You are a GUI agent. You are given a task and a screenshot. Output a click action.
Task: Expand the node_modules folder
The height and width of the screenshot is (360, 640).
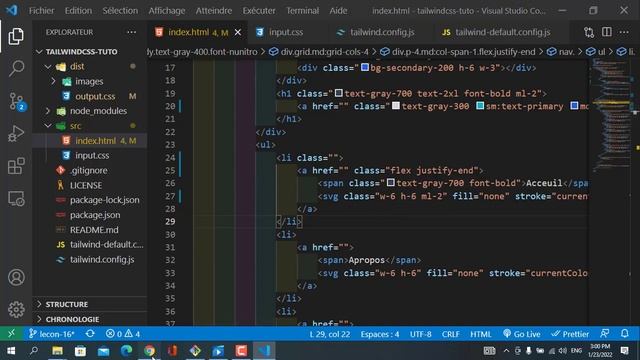point(48,111)
